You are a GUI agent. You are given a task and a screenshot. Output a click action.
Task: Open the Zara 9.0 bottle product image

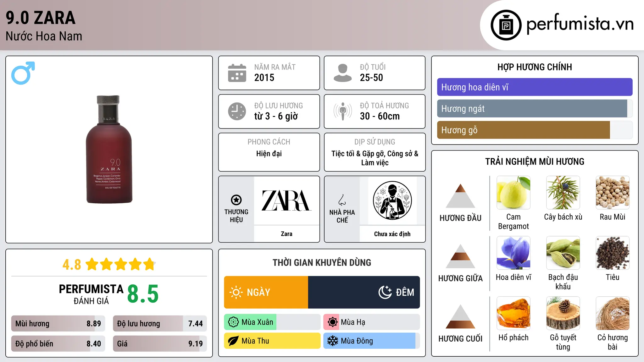pyautogui.click(x=109, y=149)
